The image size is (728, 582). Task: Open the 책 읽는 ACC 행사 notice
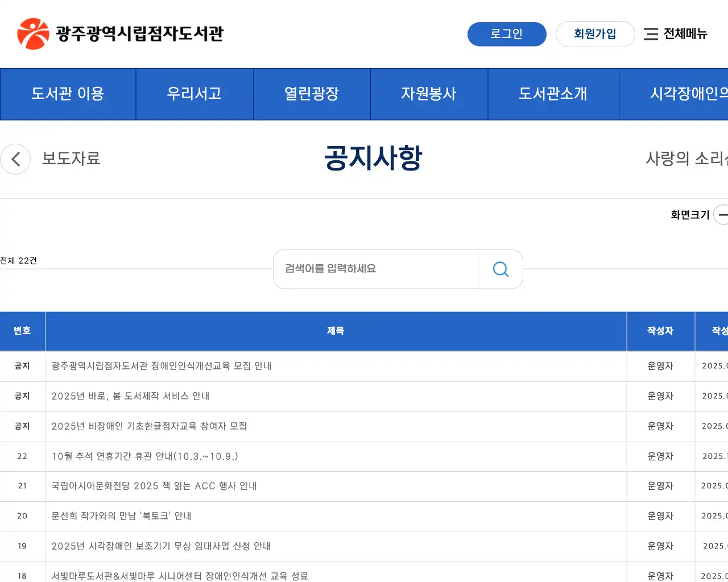(154, 486)
